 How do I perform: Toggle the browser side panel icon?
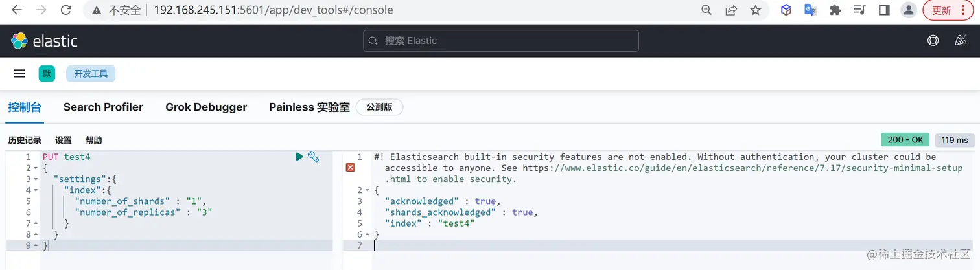coord(883,10)
